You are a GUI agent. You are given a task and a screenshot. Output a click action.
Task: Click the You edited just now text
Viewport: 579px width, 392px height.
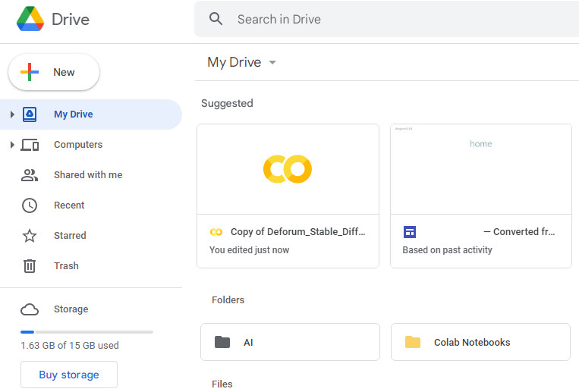(249, 250)
